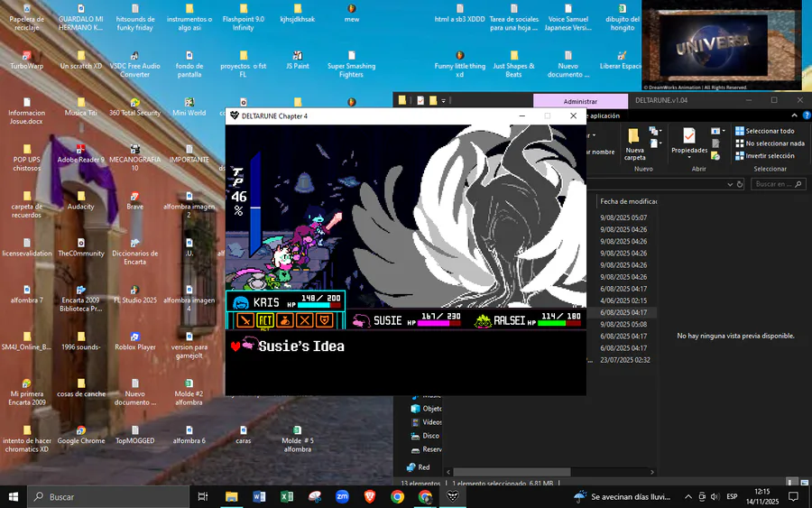Switch Explorer to details view icon
The width and height of the screenshot is (812, 508).
coord(792,482)
